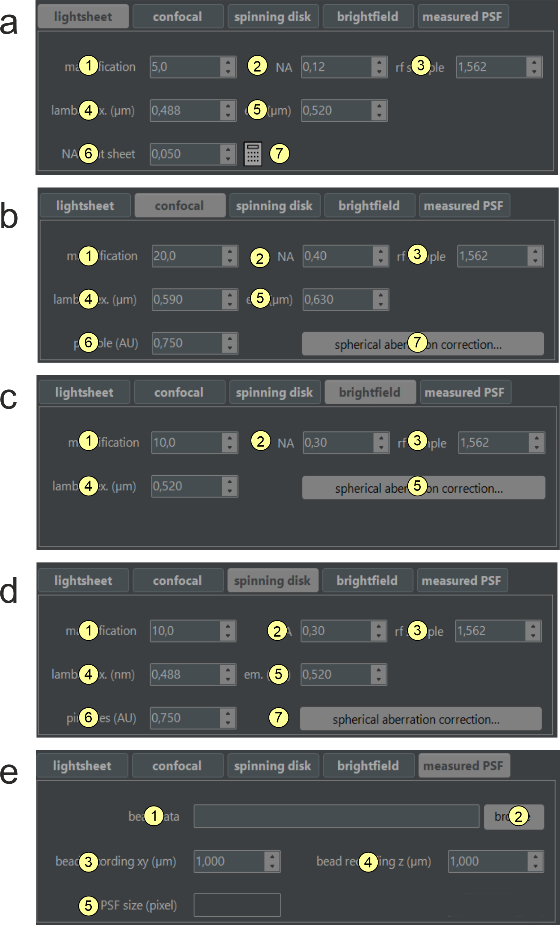Increase NA light sheet 0,050 value

[228, 150]
